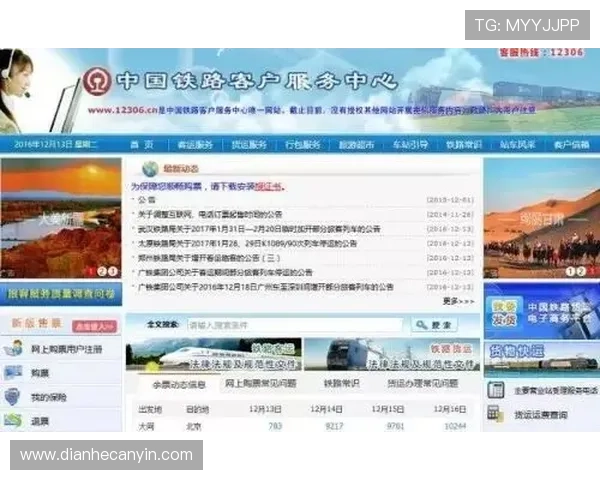
Task: Click the telephone icon beside 主要营业站受理服务电话
Action: click(496, 390)
